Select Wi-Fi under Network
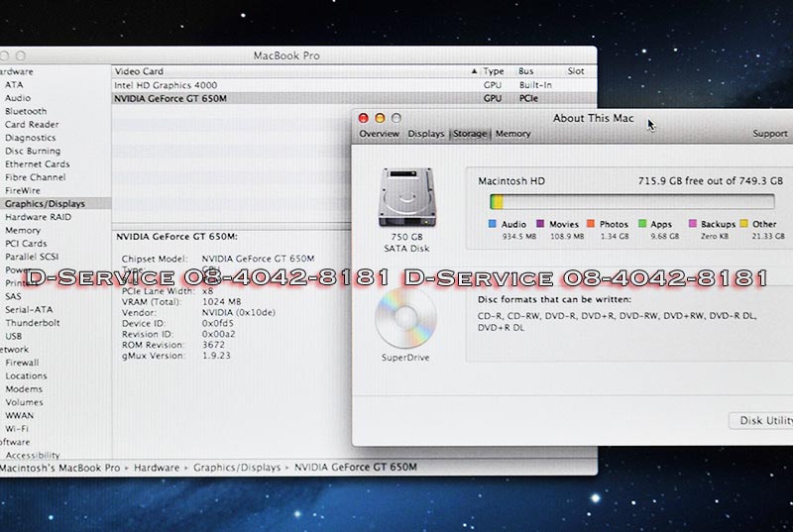 pos(17,428)
